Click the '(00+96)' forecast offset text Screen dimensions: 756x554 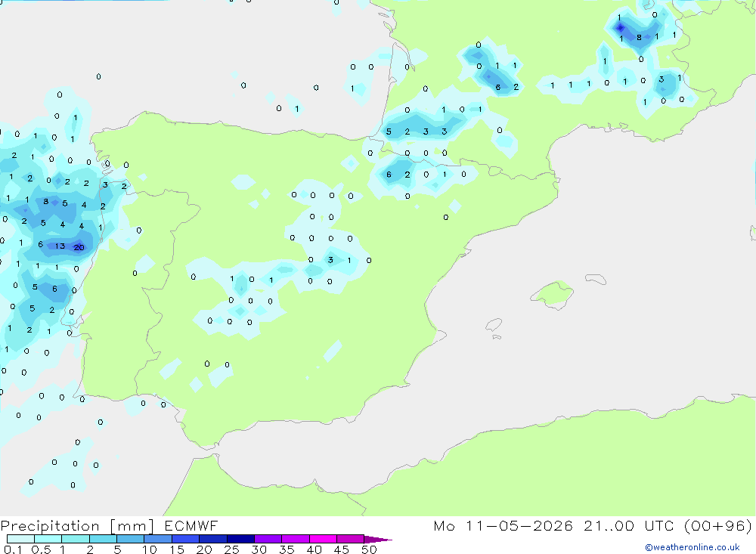point(718,526)
